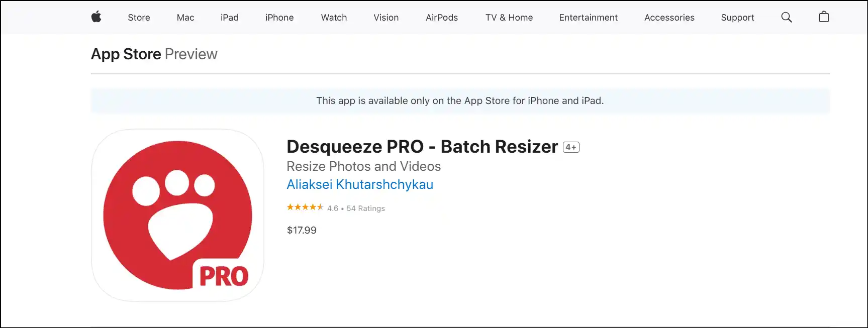This screenshot has width=868, height=328.
Task: Open the TV & Home menu
Action: tap(509, 18)
